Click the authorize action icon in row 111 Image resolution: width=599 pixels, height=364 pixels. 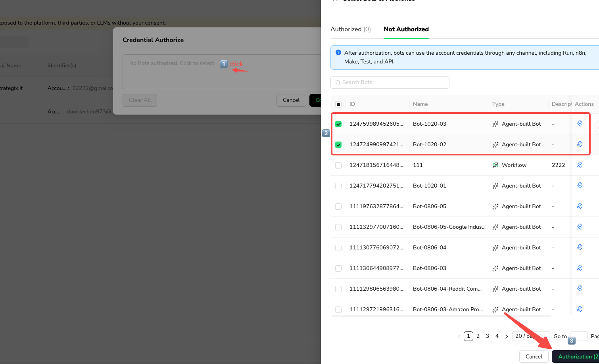[580, 165]
